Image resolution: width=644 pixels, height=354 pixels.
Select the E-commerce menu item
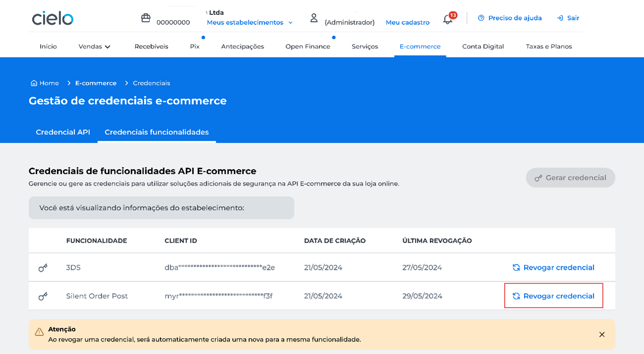(x=420, y=47)
